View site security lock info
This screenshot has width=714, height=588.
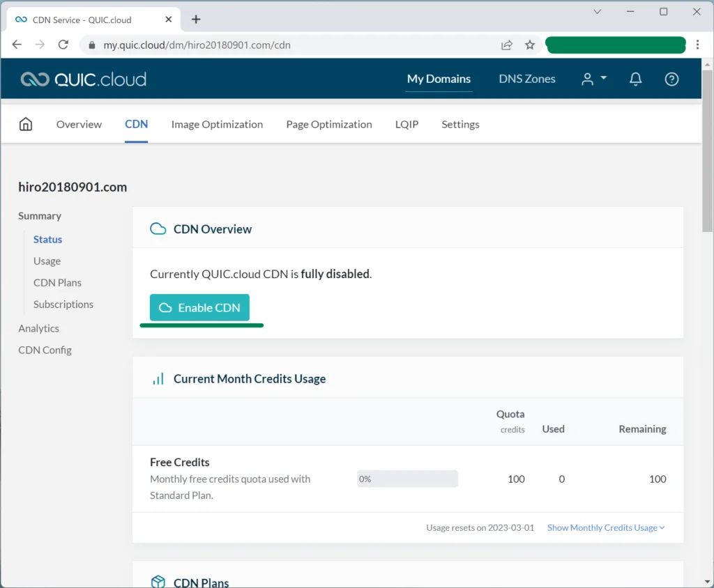91,45
